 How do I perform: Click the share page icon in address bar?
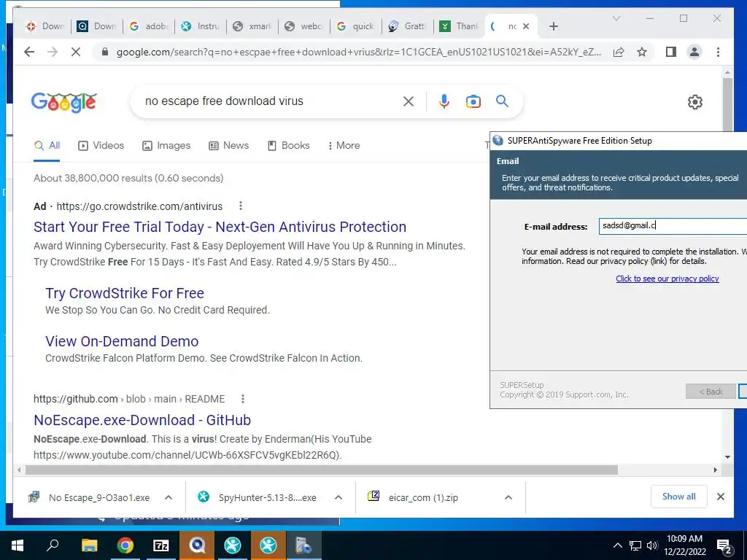pos(619,52)
